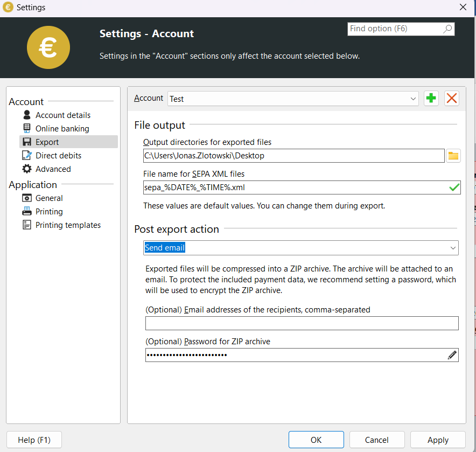The height and width of the screenshot is (452, 476).
Task: Click the Export floppy disk icon
Action: click(x=27, y=142)
